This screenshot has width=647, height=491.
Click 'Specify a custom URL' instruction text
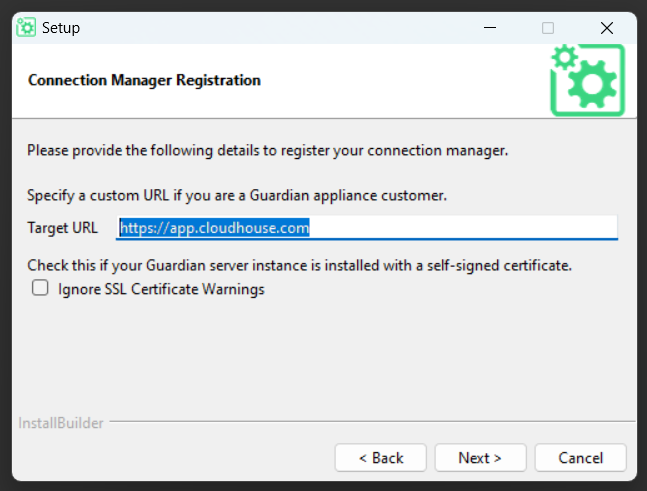237,195
